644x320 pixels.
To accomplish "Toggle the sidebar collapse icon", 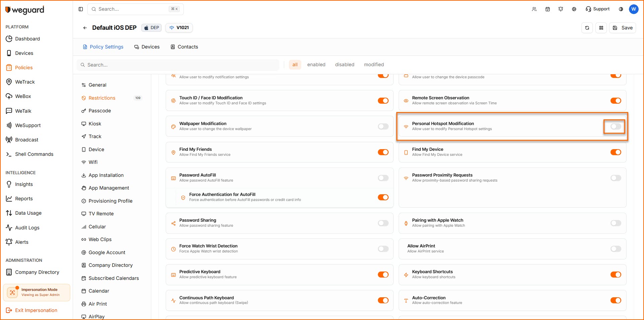I will 81,9.
